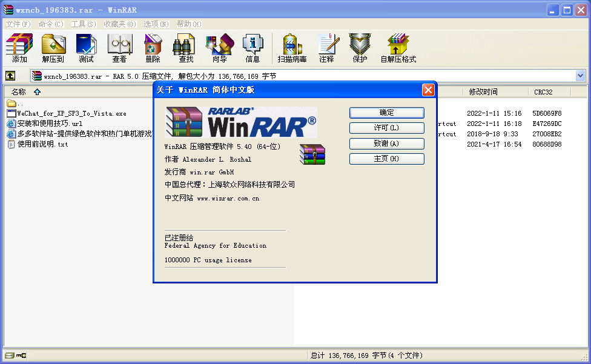591x364 pixels.
Task: Click the archive icon in the address bar
Action: tap(36, 76)
